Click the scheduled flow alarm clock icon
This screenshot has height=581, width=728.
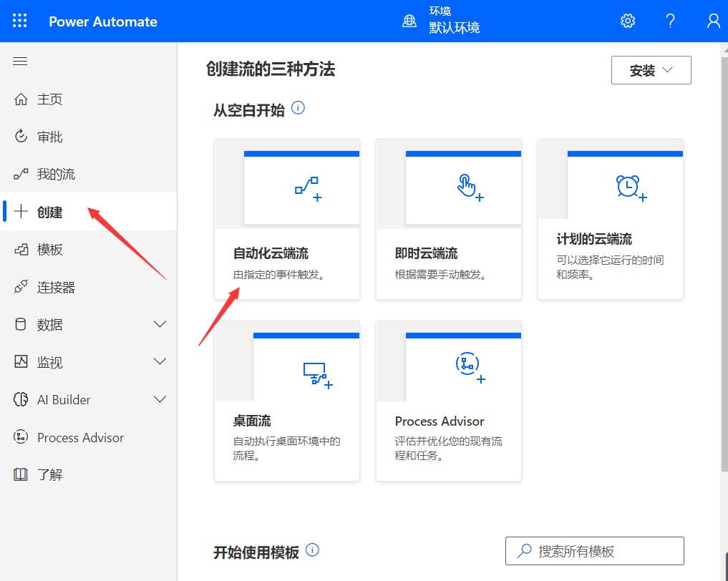click(x=631, y=188)
